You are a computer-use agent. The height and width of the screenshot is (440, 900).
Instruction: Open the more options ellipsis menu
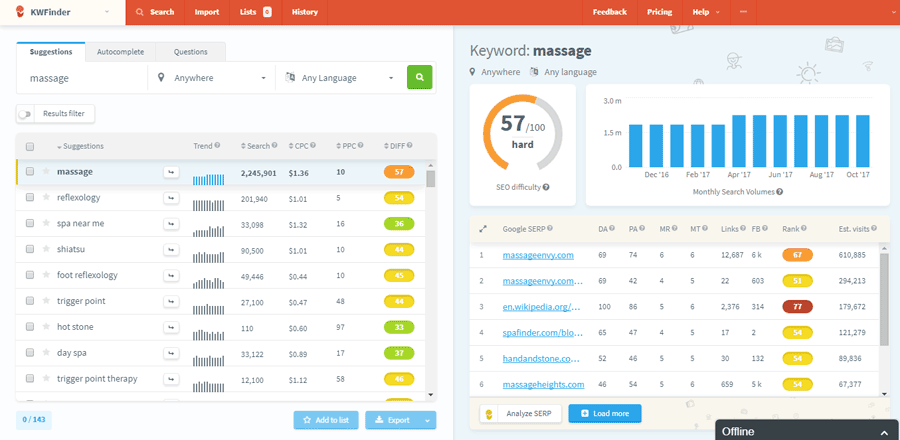(744, 12)
